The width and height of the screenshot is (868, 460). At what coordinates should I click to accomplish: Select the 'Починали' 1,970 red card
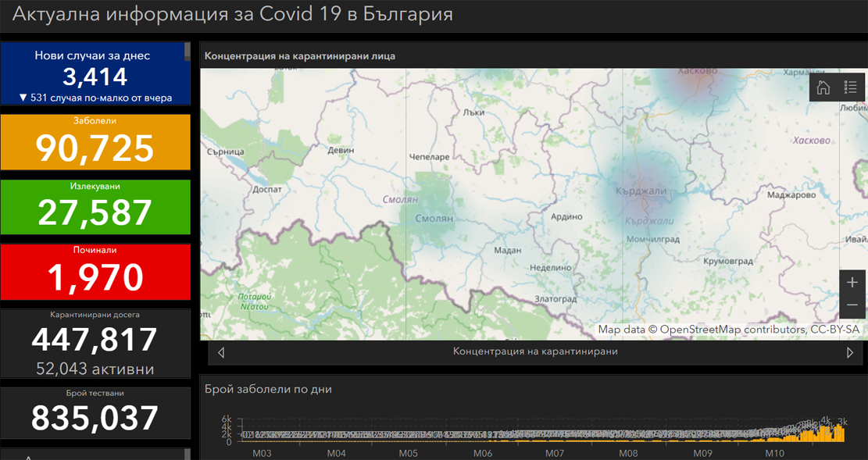click(x=95, y=272)
